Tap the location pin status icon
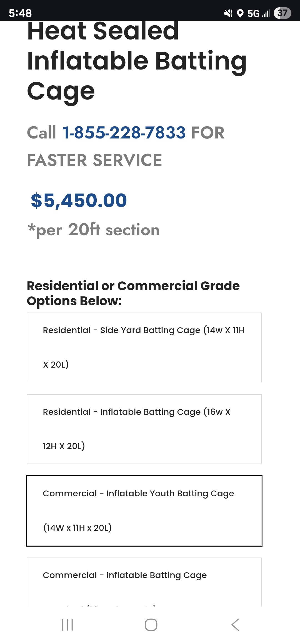Screen dimensions: 300x644 [240, 13]
